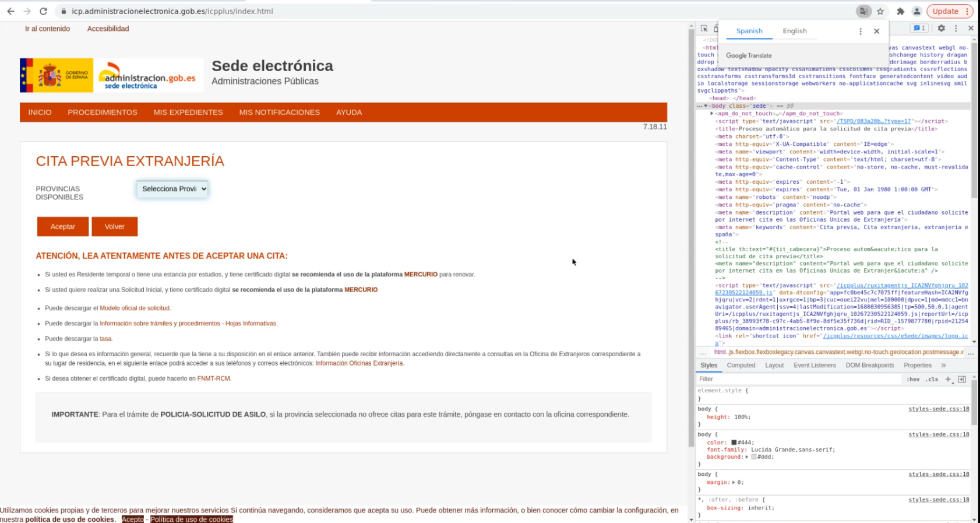Viewport: 980px width, 523px height.
Task: Expand the apm_do_not_touch node
Action: coord(712,114)
